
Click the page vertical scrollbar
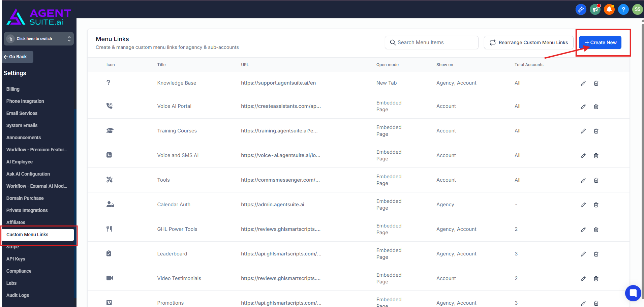pos(642,162)
